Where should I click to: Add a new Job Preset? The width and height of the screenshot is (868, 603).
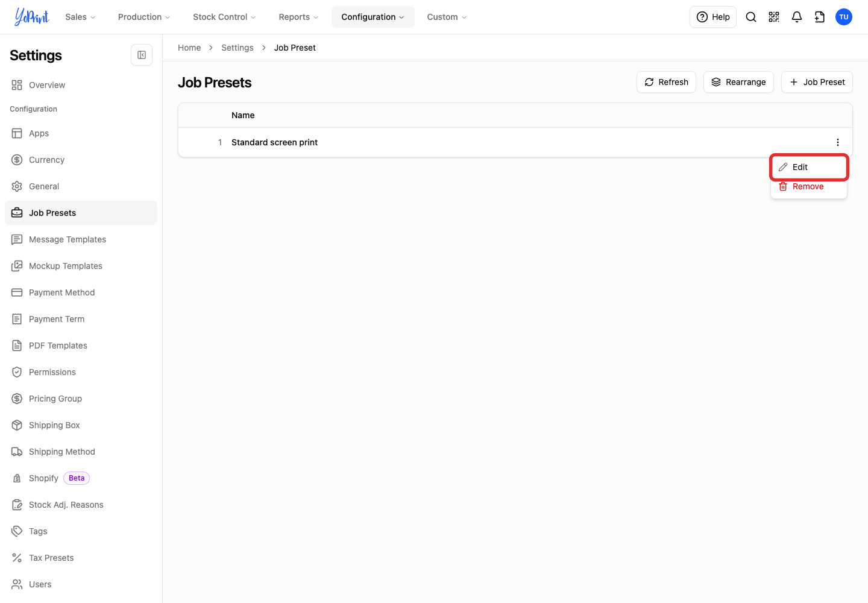click(817, 82)
